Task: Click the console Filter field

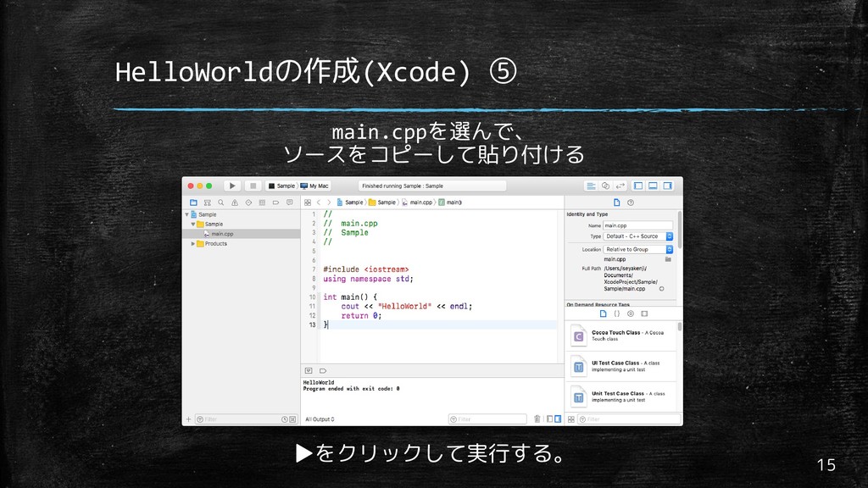Action: click(x=487, y=419)
